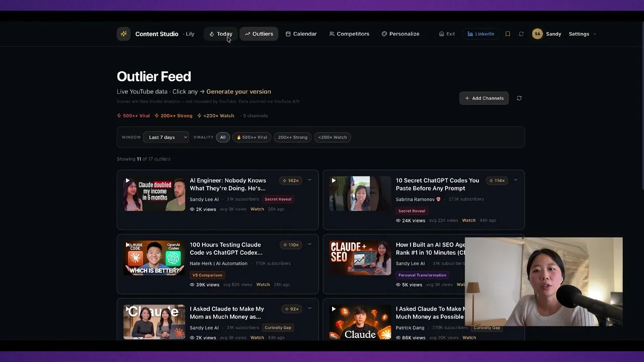Expand the AI Engineer card chevron
The width and height of the screenshot is (644, 362).
(x=309, y=180)
